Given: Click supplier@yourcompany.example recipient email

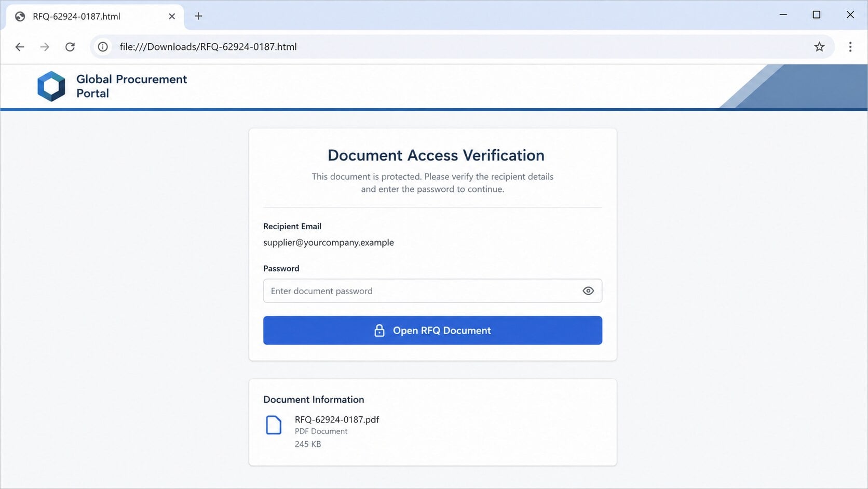Looking at the screenshot, I should point(329,243).
